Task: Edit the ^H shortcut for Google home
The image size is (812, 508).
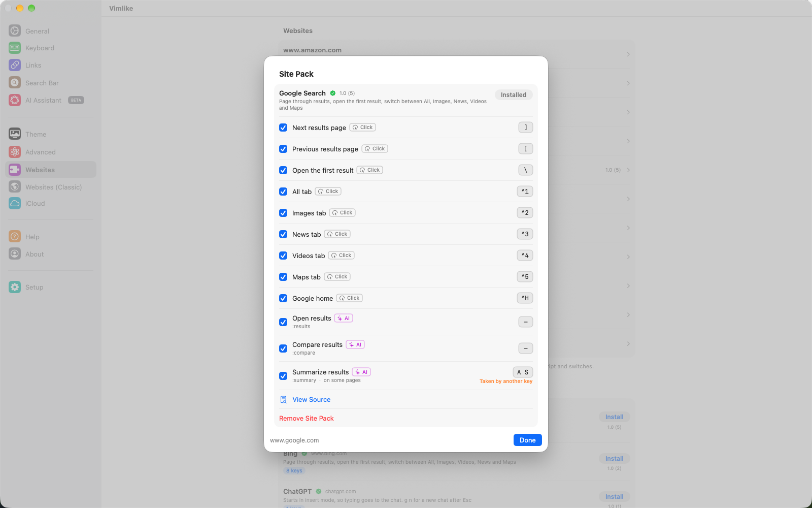Action: point(525,298)
